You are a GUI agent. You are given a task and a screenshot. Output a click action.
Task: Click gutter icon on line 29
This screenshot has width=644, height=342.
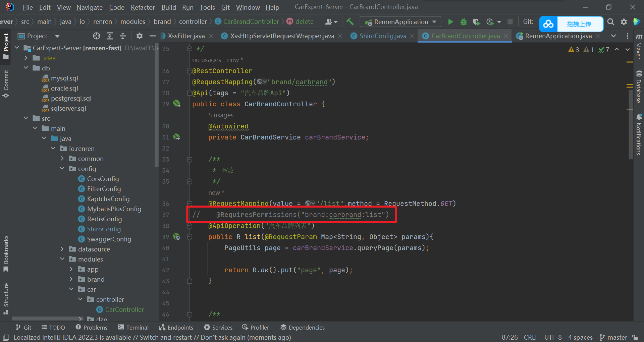(x=177, y=103)
